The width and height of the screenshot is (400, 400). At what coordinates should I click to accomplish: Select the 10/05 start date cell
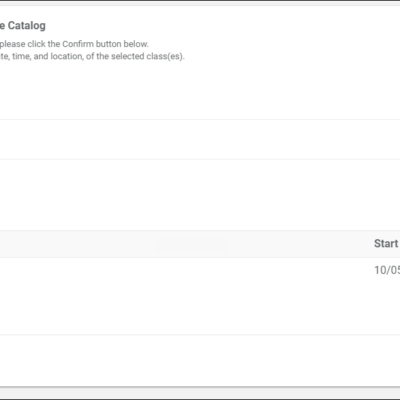pyautogui.click(x=387, y=270)
